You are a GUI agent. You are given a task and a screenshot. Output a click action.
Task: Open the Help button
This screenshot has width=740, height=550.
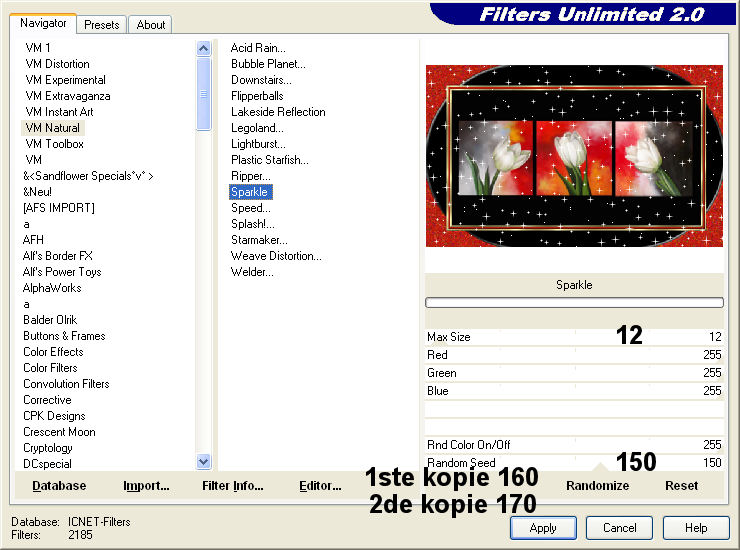coord(696,528)
